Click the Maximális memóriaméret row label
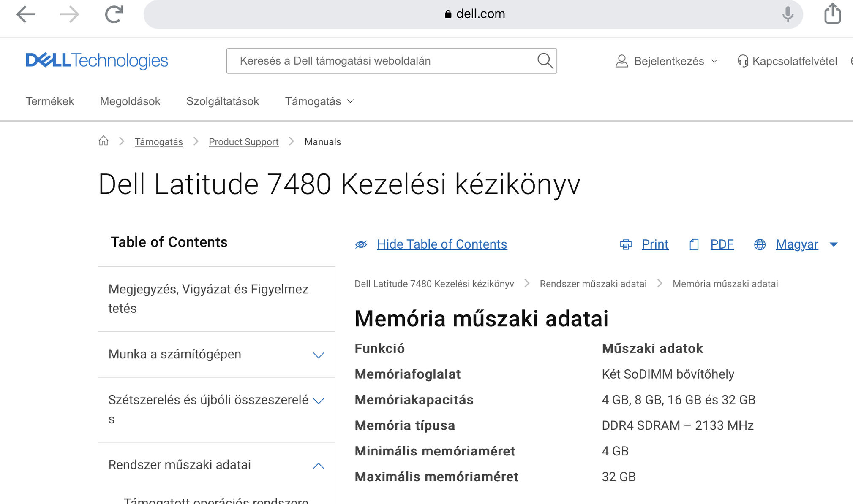The height and width of the screenshot is (504, 853). [x=436, y=477]
